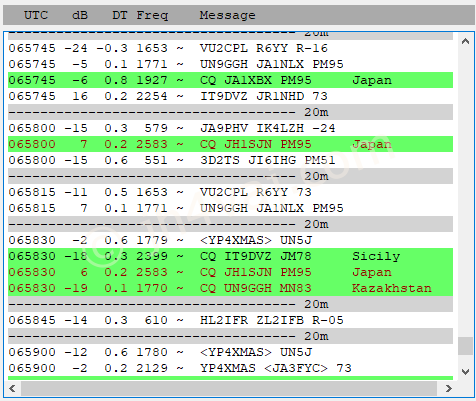Click frequency 2129 in the JA3FYC row

pyautogui.click(x=152, y=368)
